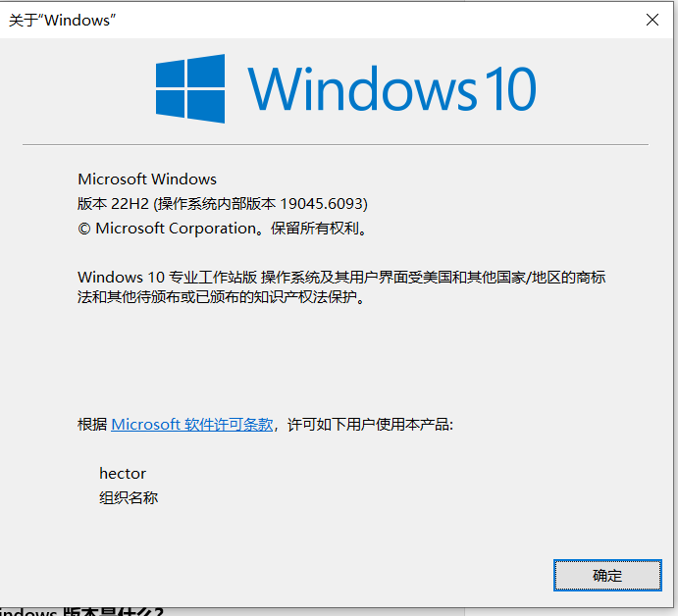The width and height of the screenshot is (678, 616).
Task: Close the About Windows dialog with X
Action: pyautogui.click(x=652, y=20)
